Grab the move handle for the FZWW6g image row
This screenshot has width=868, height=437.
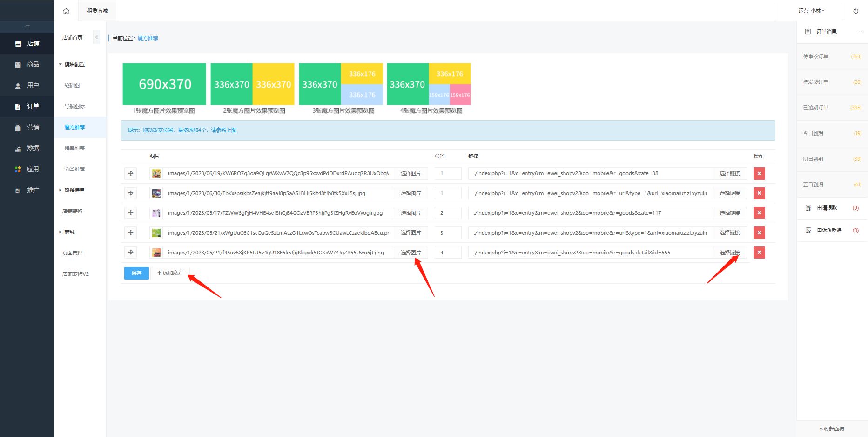coord(131,213)
